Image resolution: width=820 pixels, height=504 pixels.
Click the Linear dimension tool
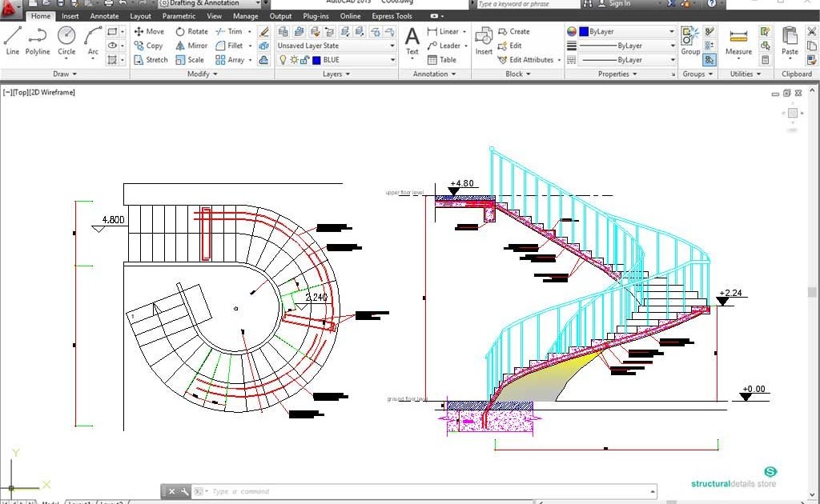point(443,31)
